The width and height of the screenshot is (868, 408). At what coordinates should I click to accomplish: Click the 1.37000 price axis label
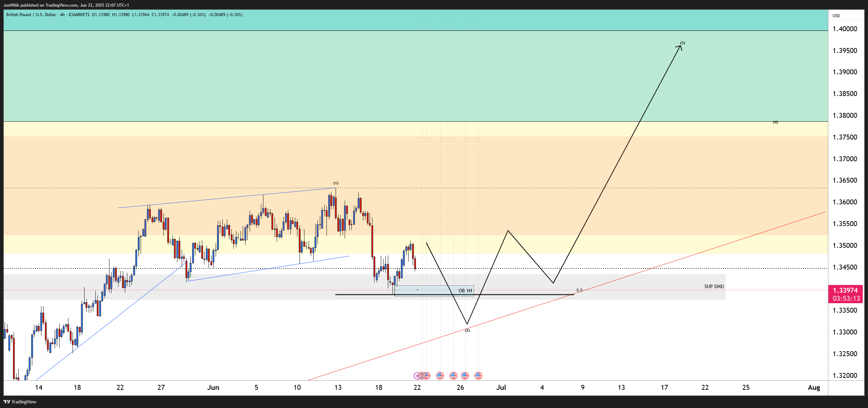[x=845, y=159]
